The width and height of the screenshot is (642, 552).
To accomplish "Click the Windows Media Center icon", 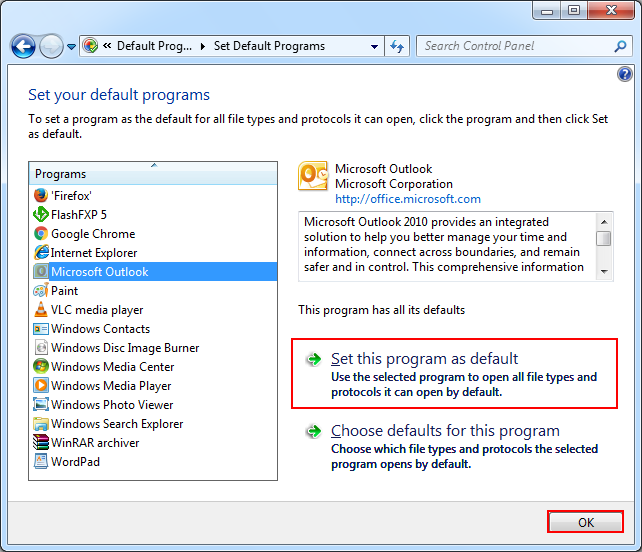I will [x=41, y=366].
